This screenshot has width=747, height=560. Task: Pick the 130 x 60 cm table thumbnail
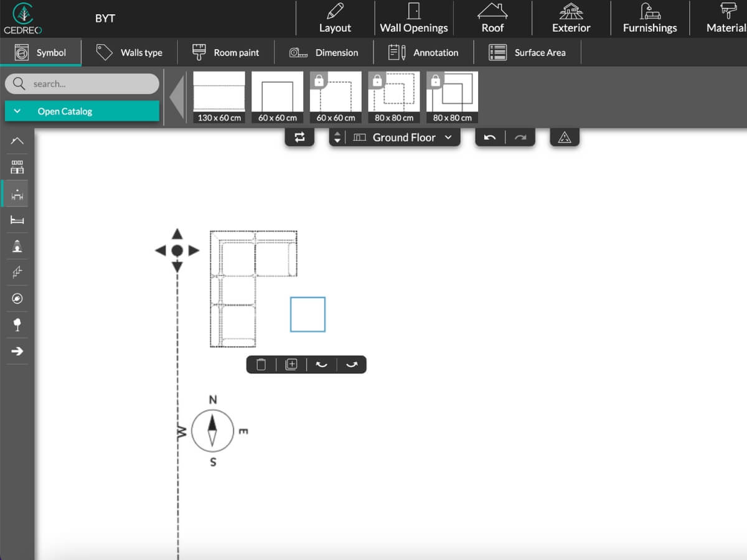pyautogui.click(x=219, y=96)
